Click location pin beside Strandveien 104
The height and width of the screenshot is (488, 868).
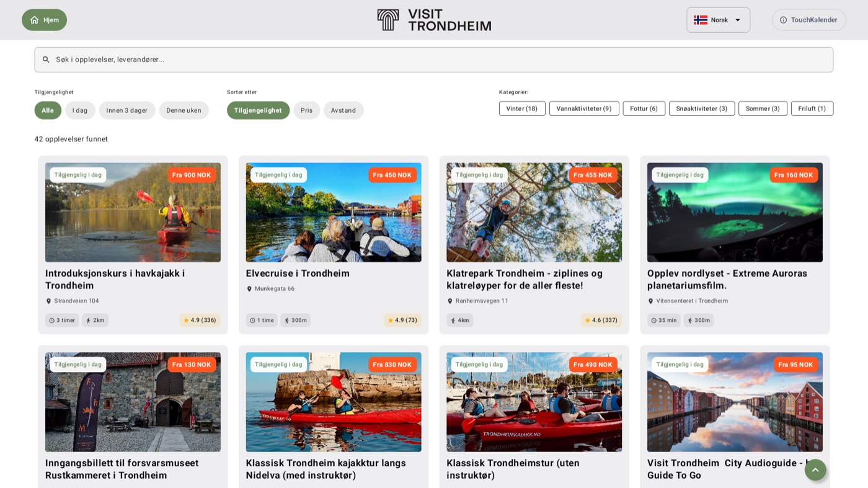click(49, 301)
